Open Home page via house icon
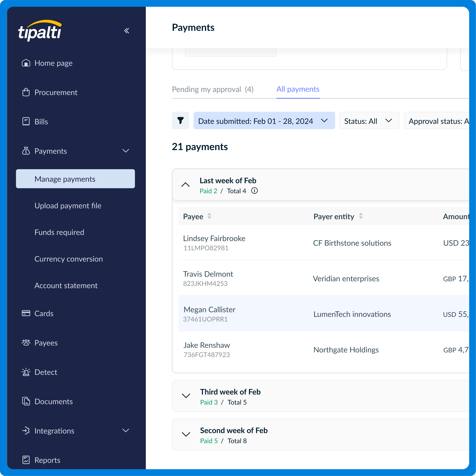The width and height of the screenshot is (476, 476). tap(26, 63)
